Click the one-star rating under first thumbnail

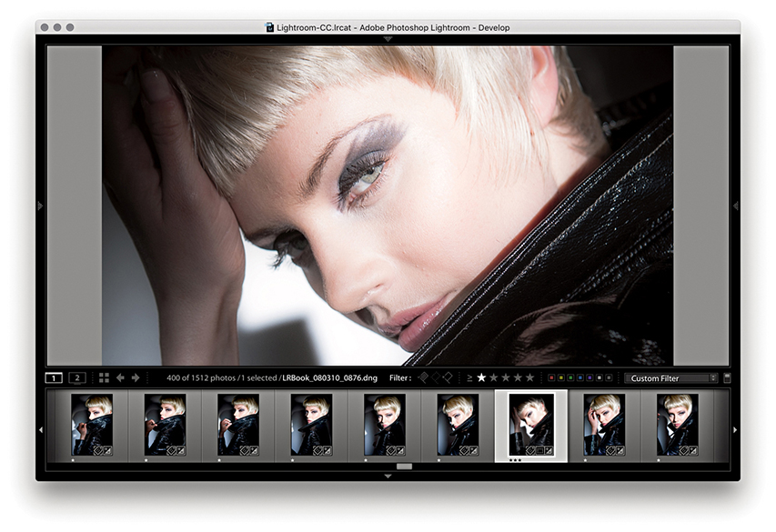(x=74, y=460)
